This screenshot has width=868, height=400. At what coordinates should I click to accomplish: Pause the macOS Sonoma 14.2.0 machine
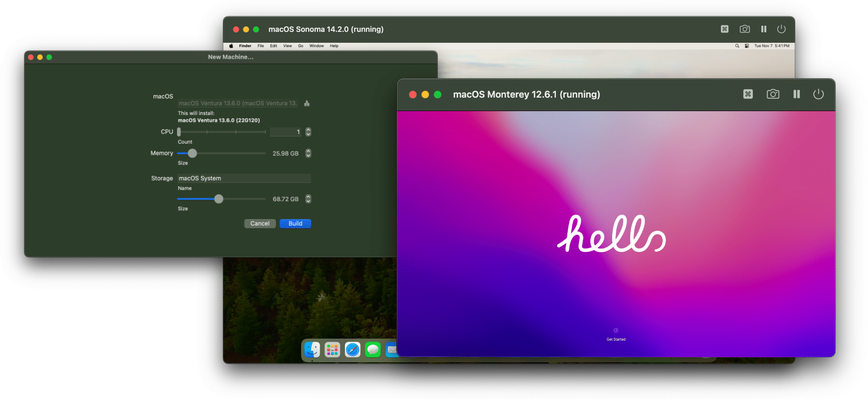pos(764,29)
